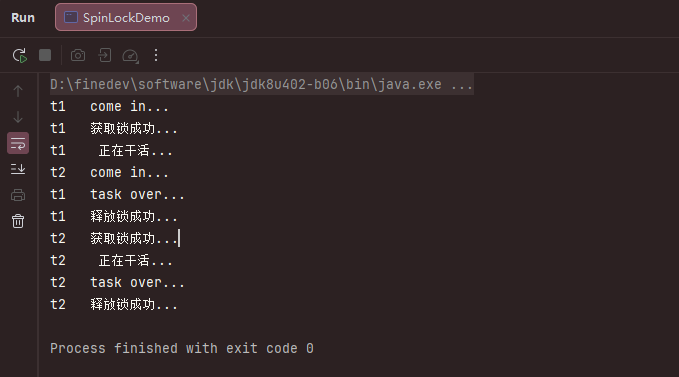The image size is (679, 377).
Task: Click the java.exe command line path
Action: [246, 84]
